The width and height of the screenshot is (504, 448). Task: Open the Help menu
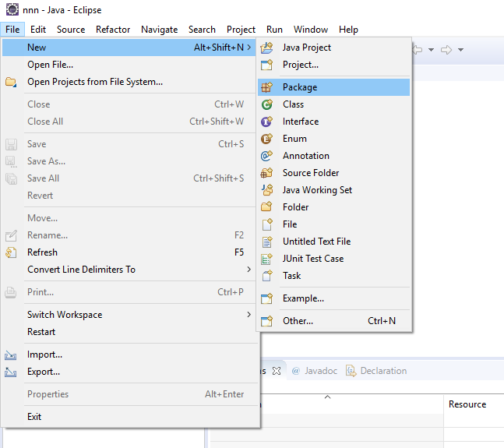[x=348, y=30]
